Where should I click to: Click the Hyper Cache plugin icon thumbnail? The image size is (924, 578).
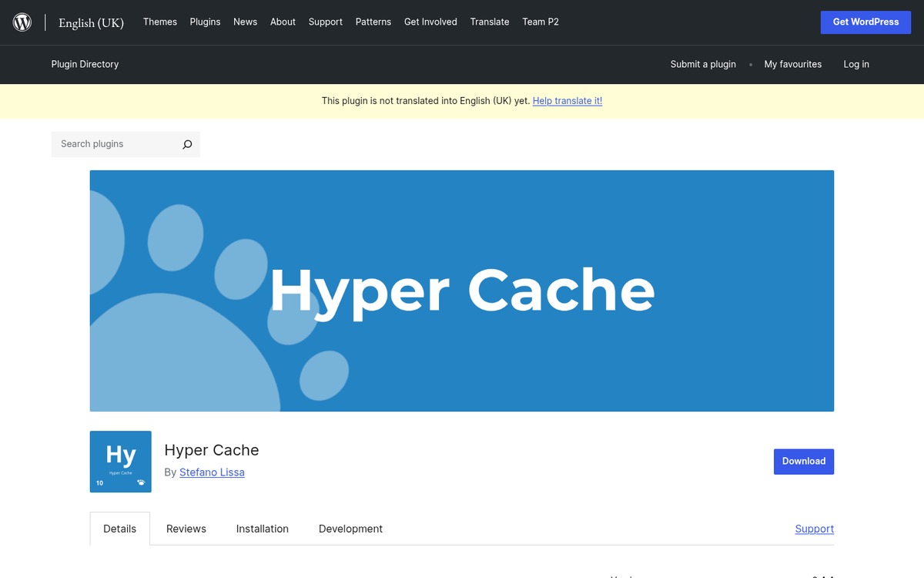click(120, 462)
